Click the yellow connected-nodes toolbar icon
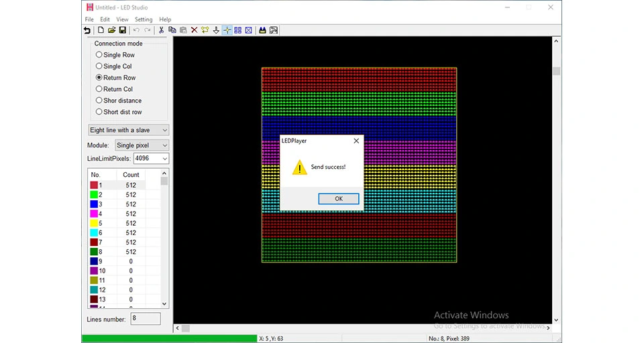644x343 pixels. pos(205,30)
